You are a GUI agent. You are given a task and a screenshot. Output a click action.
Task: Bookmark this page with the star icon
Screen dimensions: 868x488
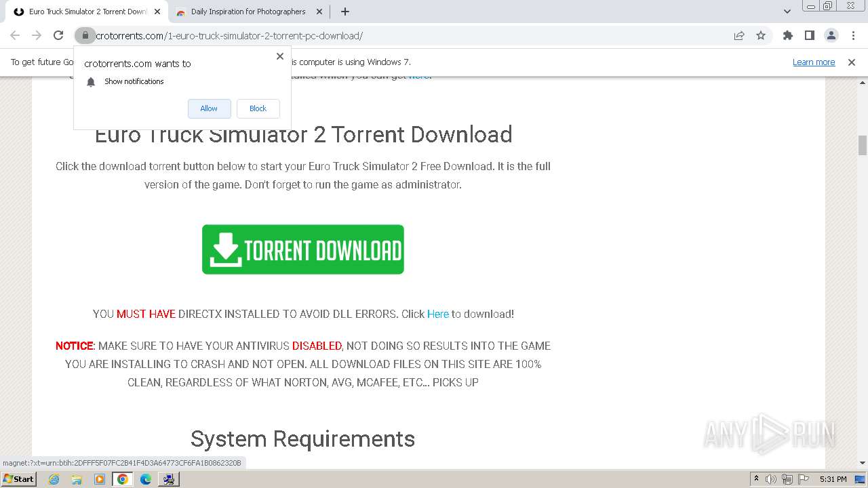click(761, 35)
